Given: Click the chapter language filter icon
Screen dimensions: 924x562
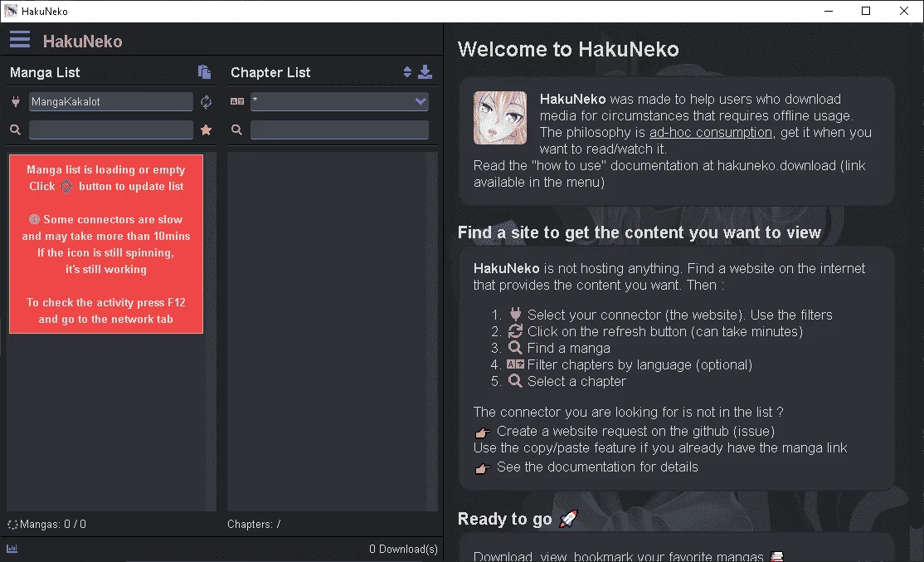Looking at the screenshot, I should [237, 101].
